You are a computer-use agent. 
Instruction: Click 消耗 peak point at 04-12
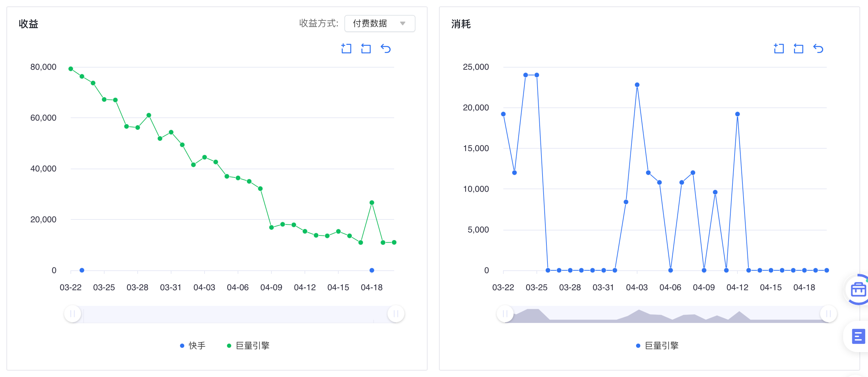737,114
